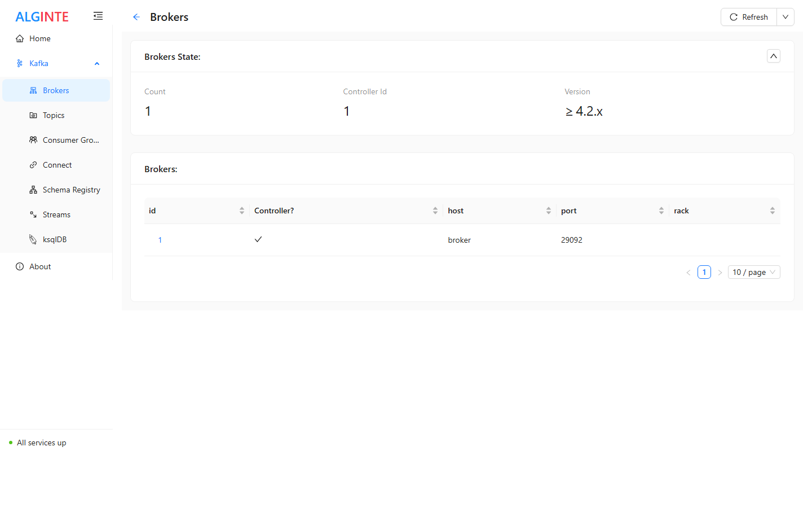Click the 'All services up' status text
This screenshot has height=508, width=812.
tap(42, 443)
